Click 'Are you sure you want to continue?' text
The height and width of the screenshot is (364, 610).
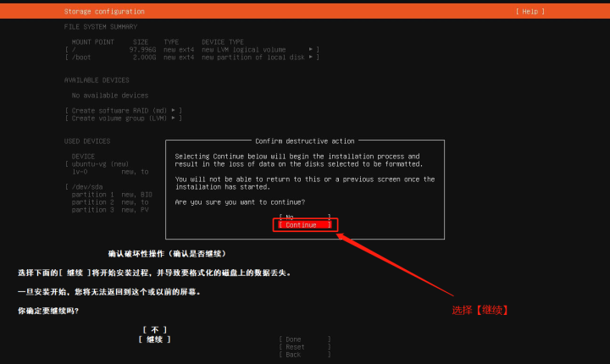point(240,202)
